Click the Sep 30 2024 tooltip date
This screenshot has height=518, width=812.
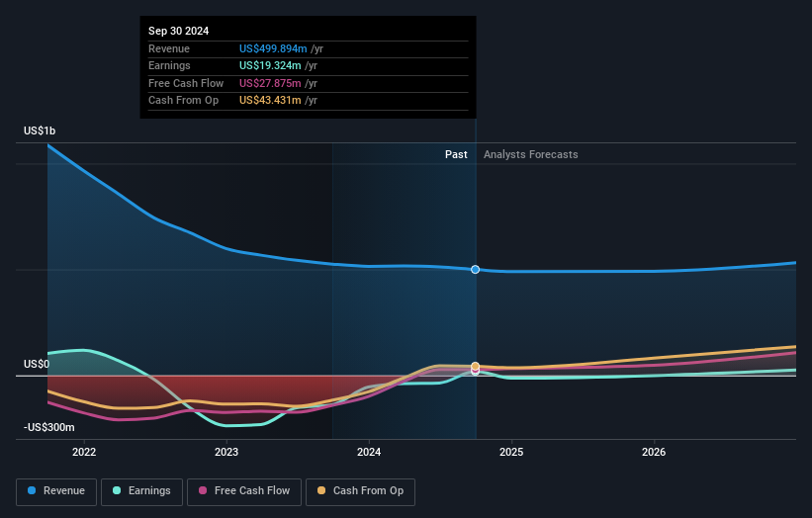179,31
